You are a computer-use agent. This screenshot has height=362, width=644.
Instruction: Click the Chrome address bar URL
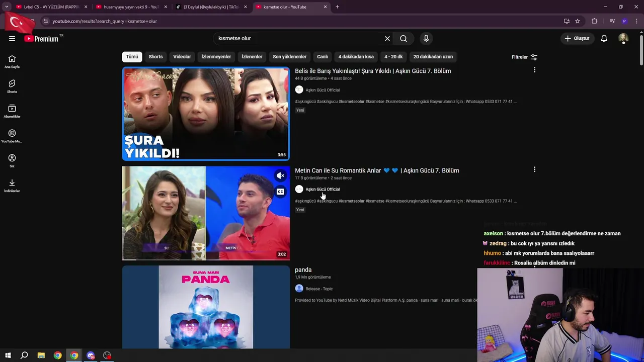pos(104,21)
